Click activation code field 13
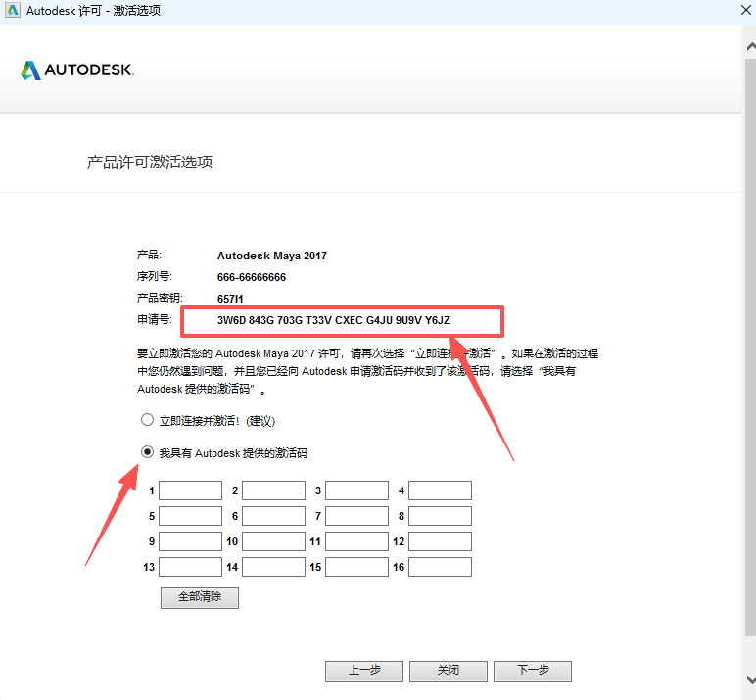 coord(190,567)
